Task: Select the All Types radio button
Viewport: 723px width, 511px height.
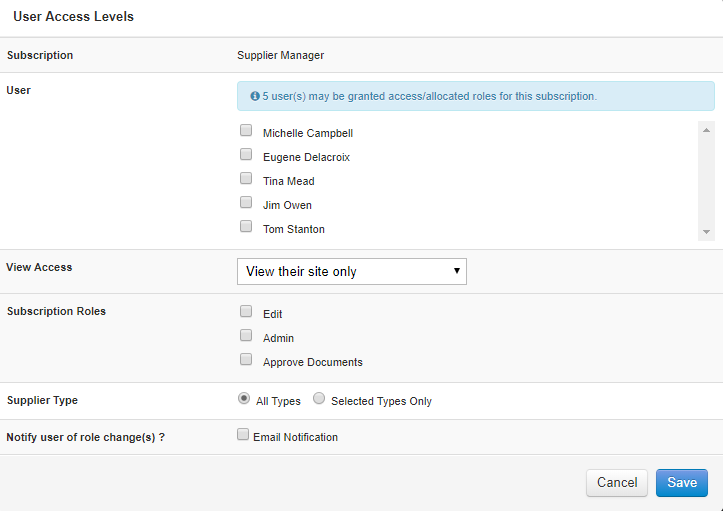Action: tap(244, 399)
